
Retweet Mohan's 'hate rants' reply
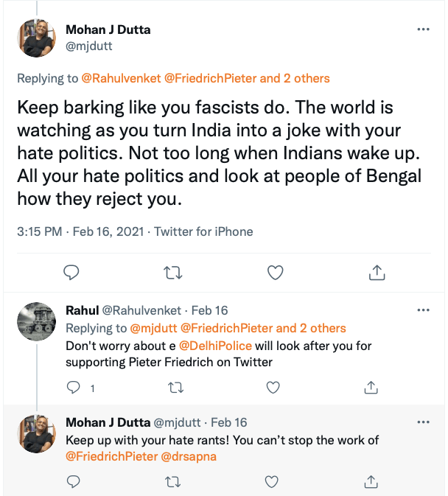(175, 481)
